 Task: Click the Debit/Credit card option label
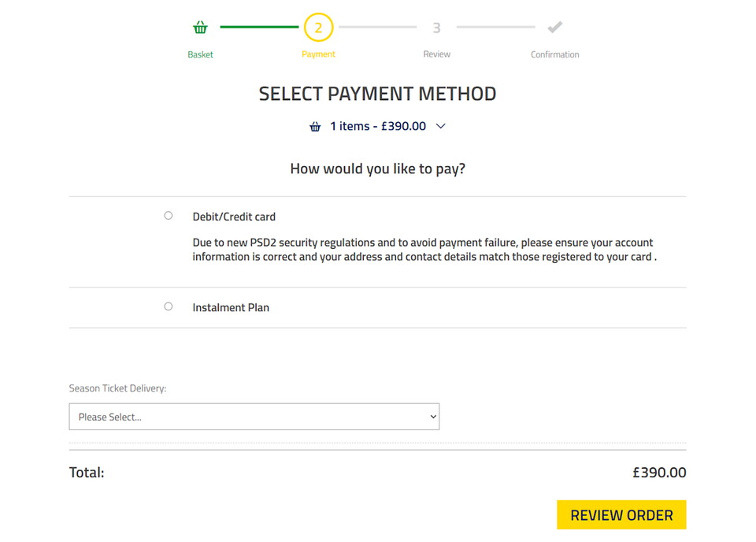[234, 217]
